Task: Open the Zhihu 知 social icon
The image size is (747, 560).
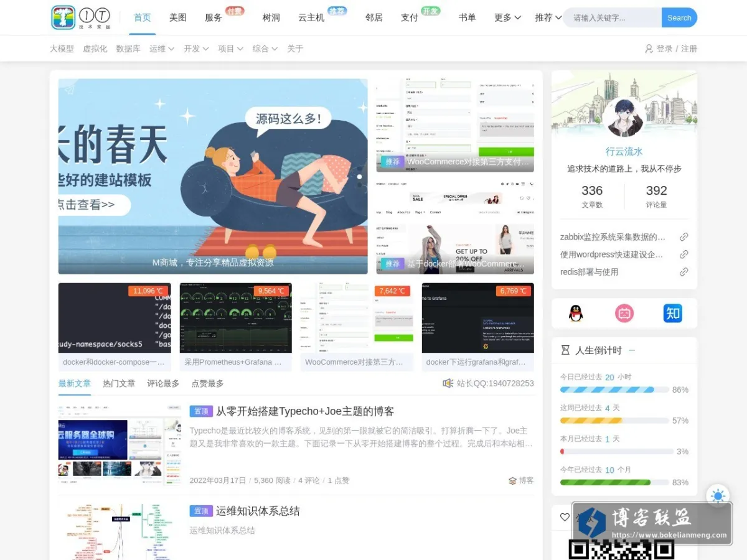Action: [673, 314]
